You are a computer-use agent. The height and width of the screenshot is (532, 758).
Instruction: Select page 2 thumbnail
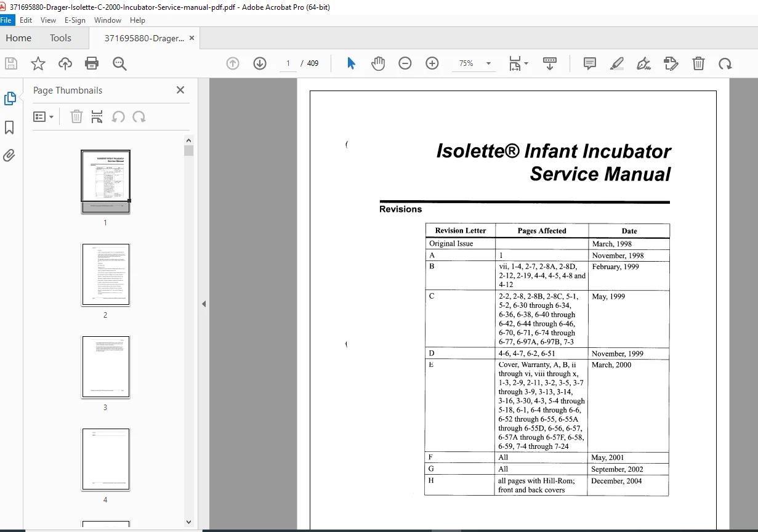[x=105, y=274]
